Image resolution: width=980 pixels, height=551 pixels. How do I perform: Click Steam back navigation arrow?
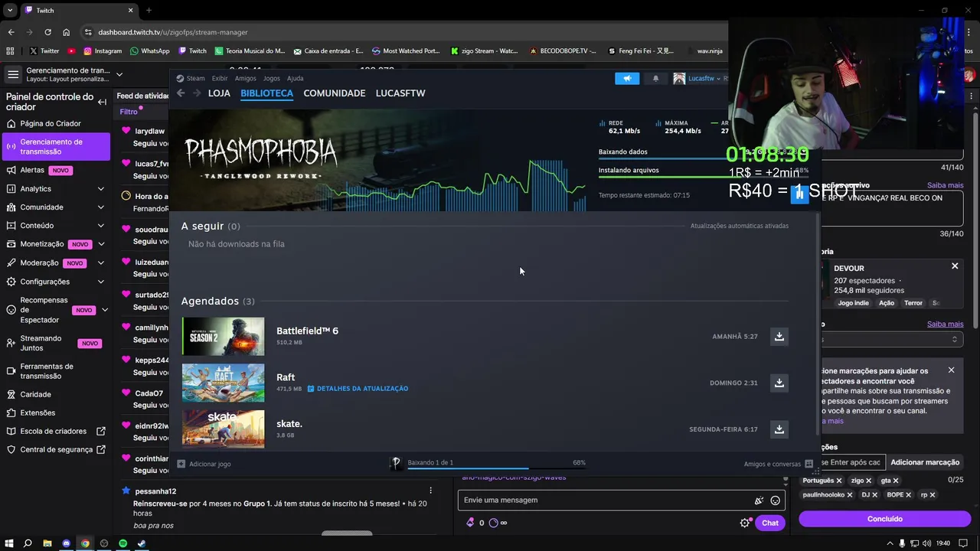181,93
